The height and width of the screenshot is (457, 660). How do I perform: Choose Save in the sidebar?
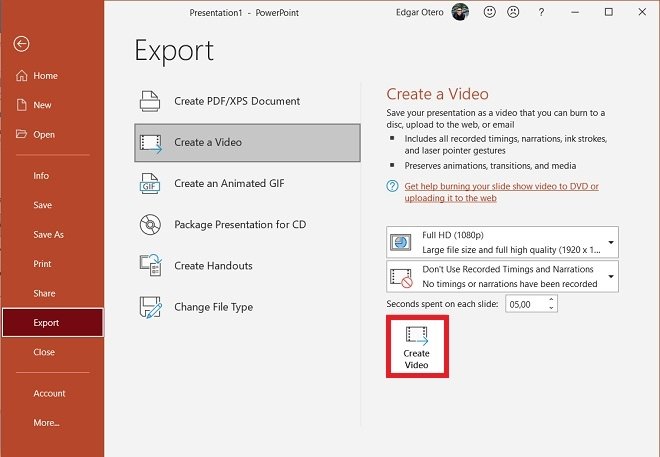coord(52,205)
